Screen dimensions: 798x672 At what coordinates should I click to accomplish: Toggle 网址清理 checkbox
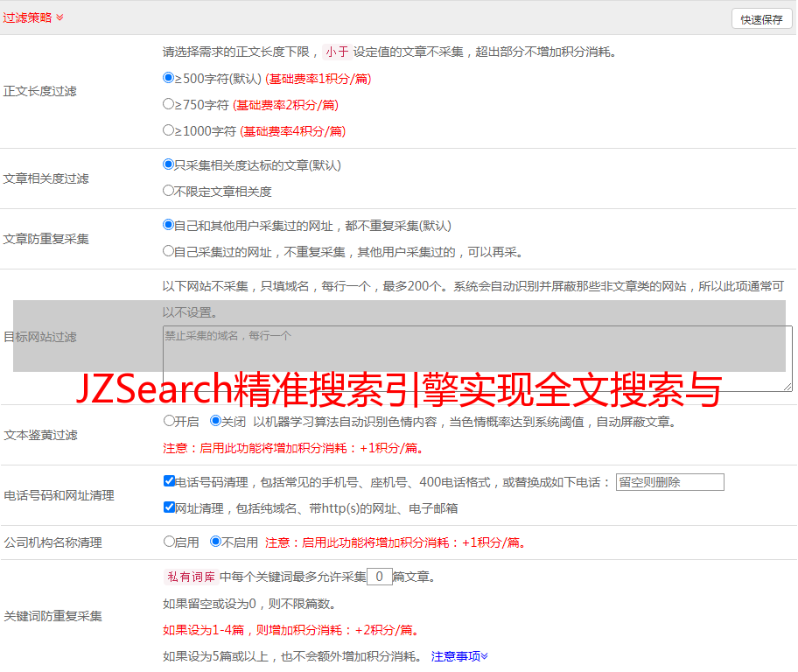[x=169, y=507]
